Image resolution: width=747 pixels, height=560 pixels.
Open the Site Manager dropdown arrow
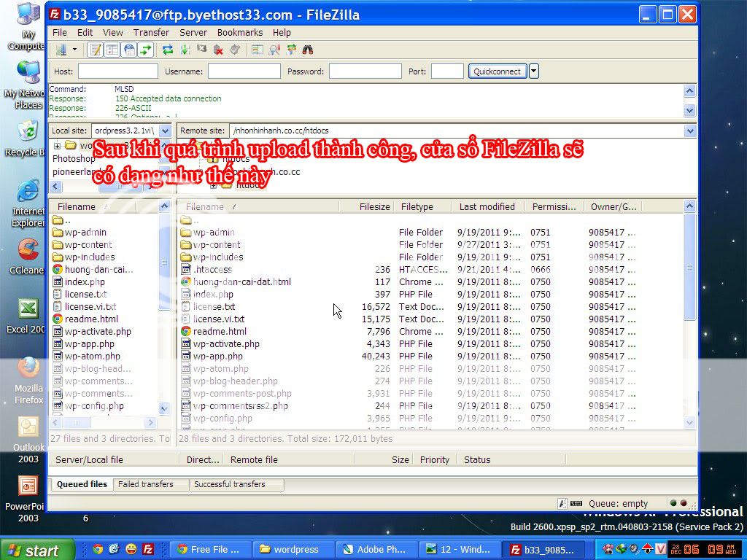tap(75, 50)
